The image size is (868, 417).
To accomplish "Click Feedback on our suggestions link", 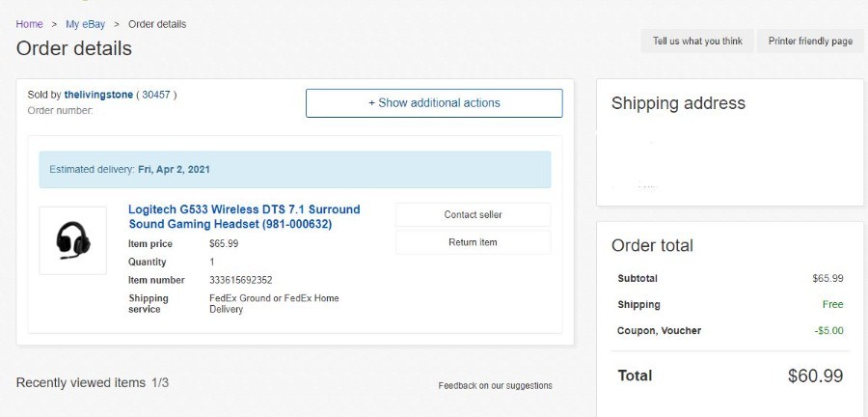I will [495, 385].
